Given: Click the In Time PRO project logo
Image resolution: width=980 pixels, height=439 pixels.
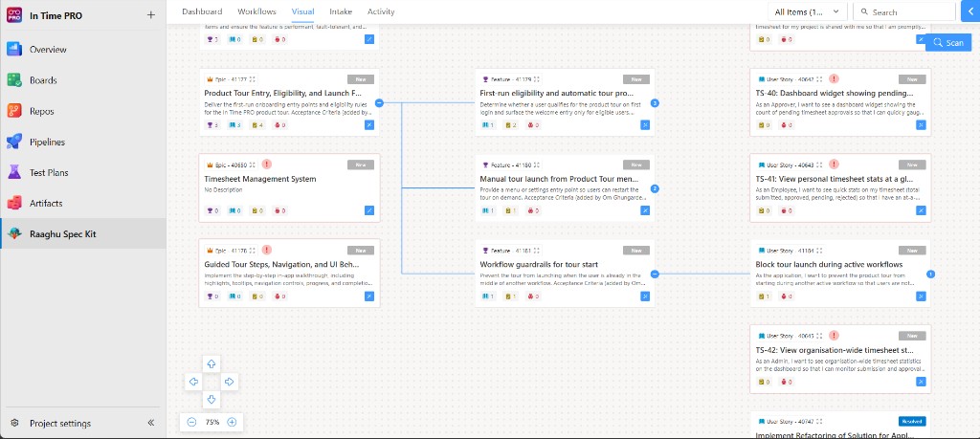Looking at the screenshot, I should [x=14, y=15].
